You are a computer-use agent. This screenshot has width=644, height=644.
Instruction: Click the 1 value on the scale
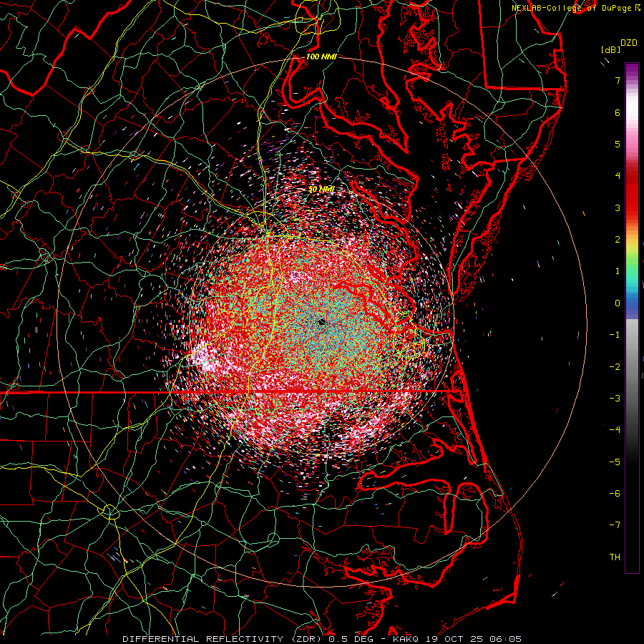click(618, 271)
